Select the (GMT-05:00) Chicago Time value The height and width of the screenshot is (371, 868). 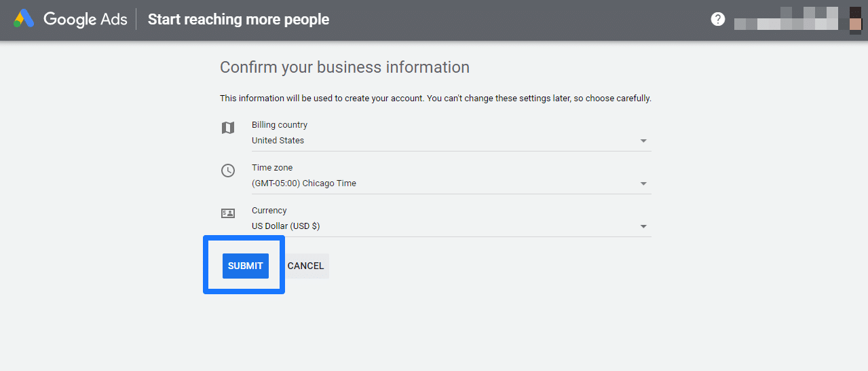[x=303, y=183]
